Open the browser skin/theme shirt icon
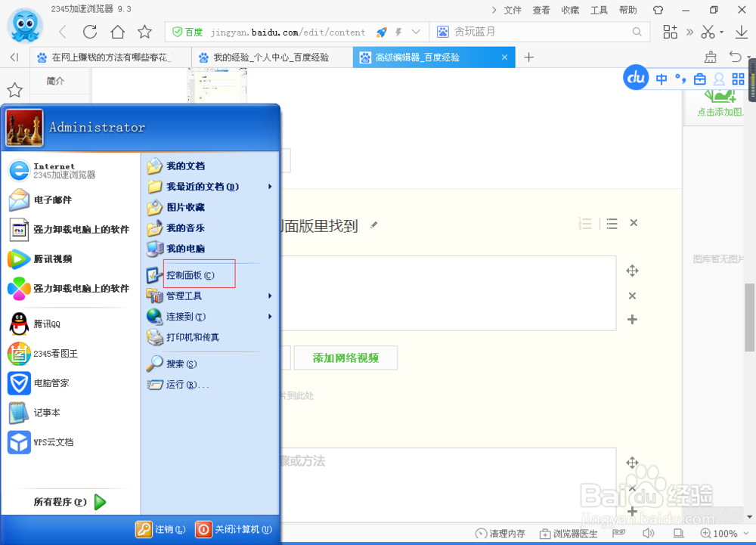756x545 pixels. click(657, 9)
